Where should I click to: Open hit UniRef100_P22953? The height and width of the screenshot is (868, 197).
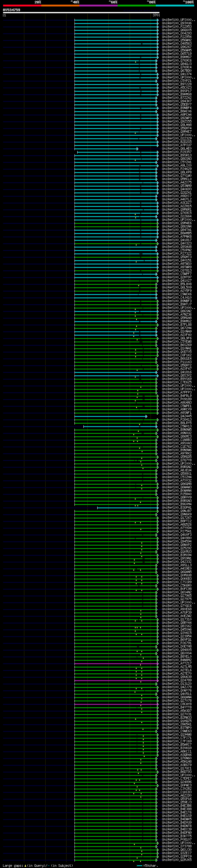pyautogui.click(x=177, y=26)
